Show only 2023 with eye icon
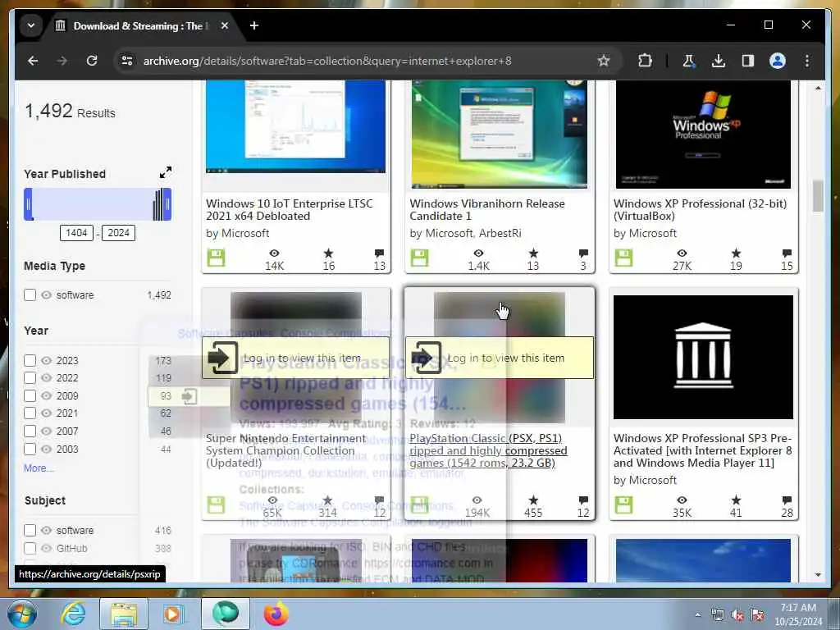The width and height of the screenshot is (840, 630). [47, 361]
